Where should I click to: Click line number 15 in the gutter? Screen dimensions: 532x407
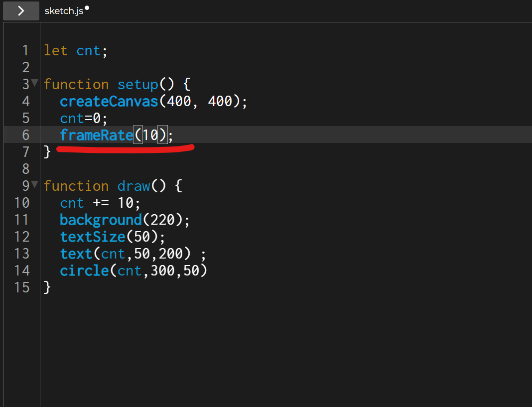pyautogui.click(x=22, y=287)
